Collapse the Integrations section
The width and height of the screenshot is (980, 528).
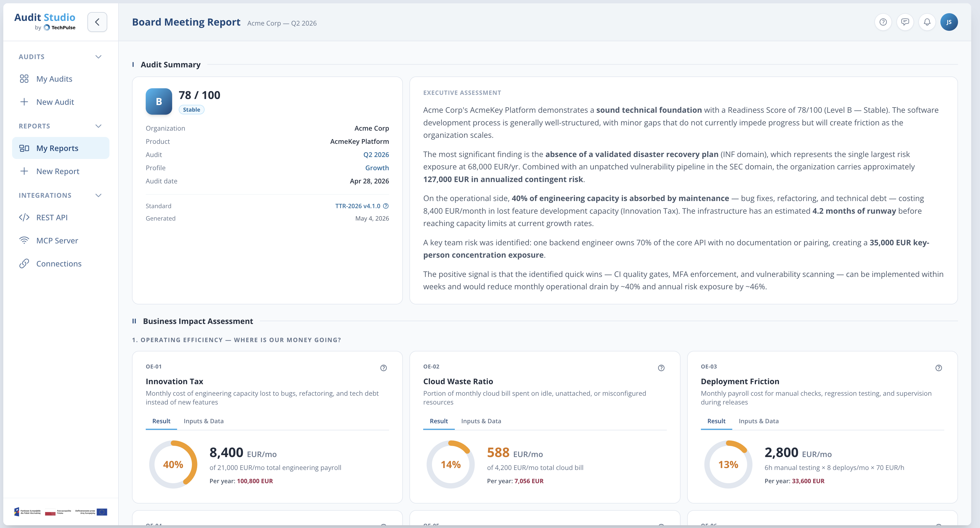98,195
